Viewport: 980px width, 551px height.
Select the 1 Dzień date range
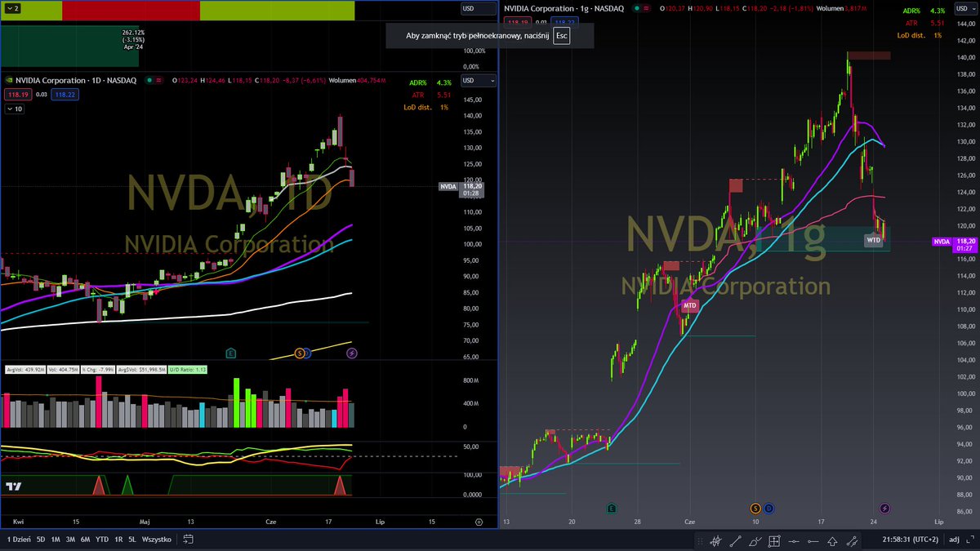tap(18, 539)
